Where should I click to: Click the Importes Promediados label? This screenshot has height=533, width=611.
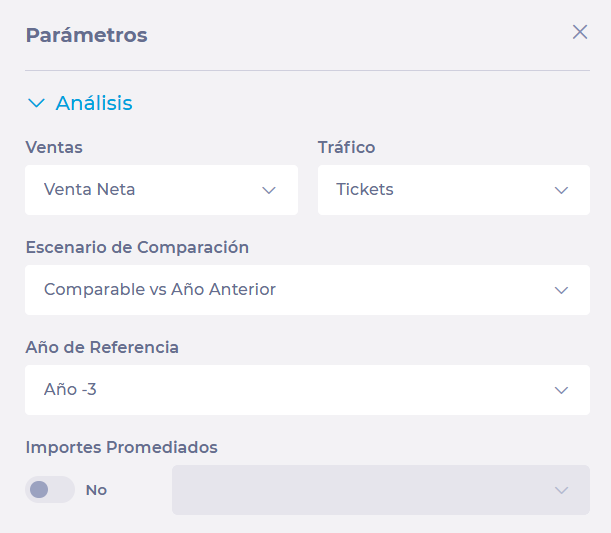click(121, 447)
